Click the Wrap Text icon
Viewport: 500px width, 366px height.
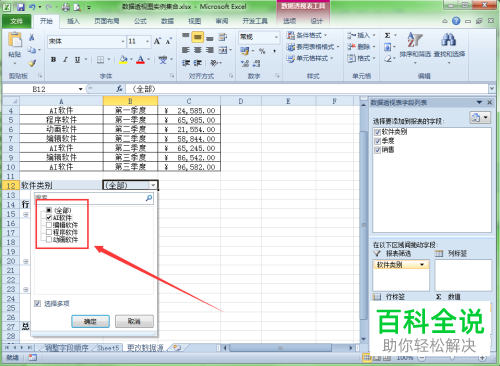coord(223,37)
